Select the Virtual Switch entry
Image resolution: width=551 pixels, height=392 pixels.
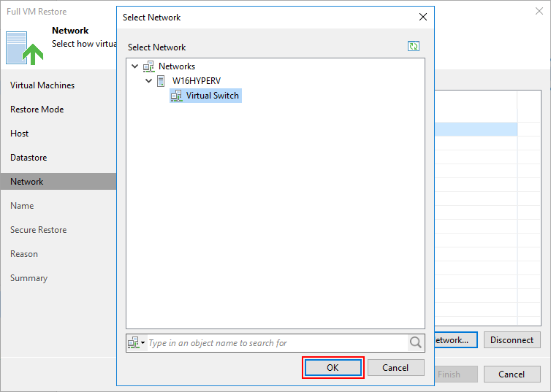[x=205, y=96]
